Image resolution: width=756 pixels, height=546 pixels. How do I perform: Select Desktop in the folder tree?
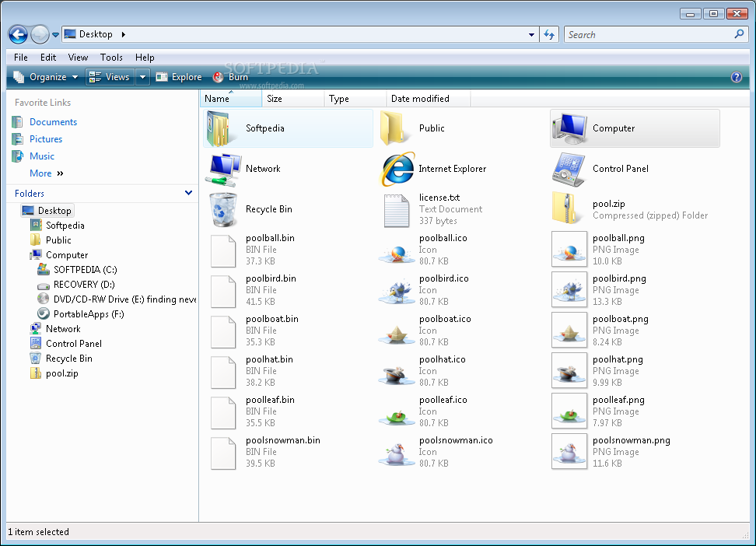pos(47,211)
